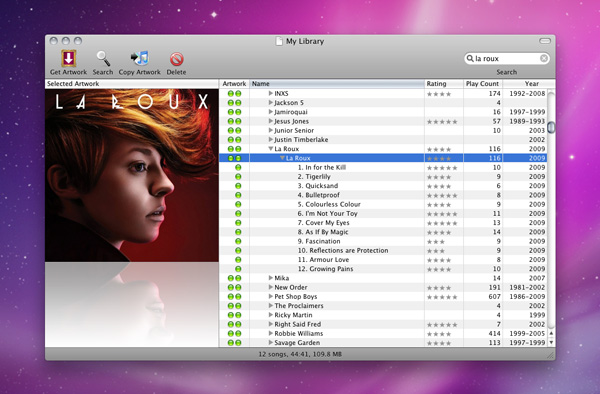Sort by the Name column header
The image size is (600, 394).
tap(337, 84)
